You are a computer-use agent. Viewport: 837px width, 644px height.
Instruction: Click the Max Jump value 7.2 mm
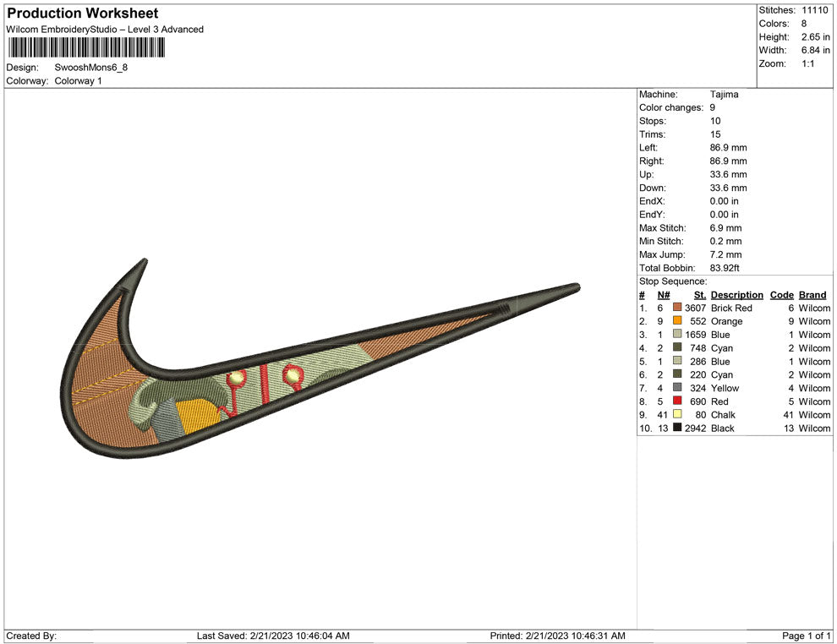725,254
